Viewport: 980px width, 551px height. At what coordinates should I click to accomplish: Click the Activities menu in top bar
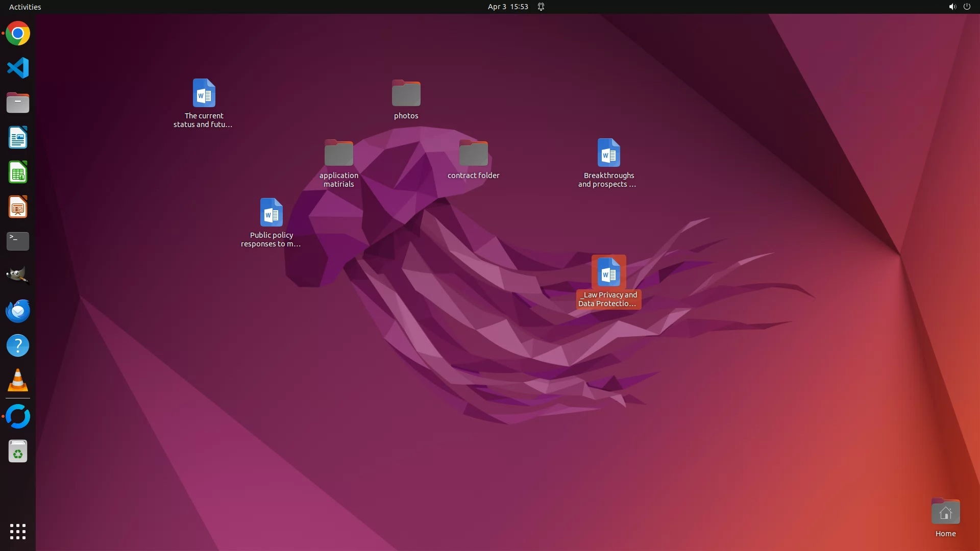tap(25, 7)
